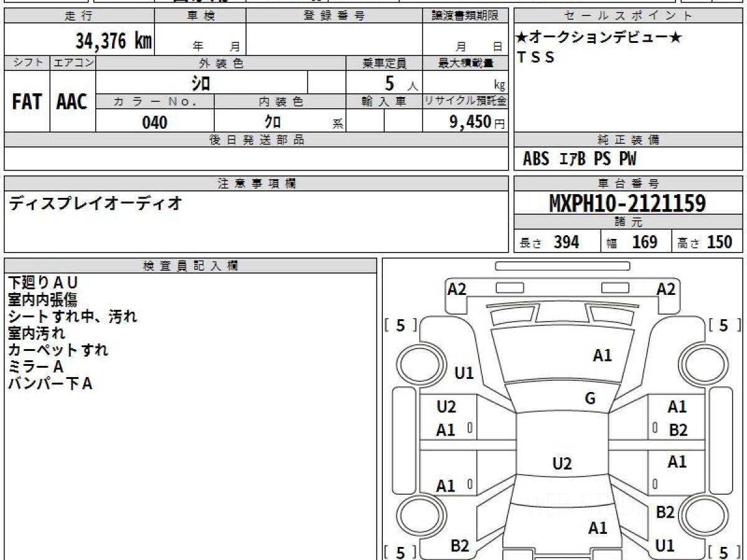The width and height of the screenshot is (747, 560).
Task: Select inspector note 室内内張傷
Action: 43,300
